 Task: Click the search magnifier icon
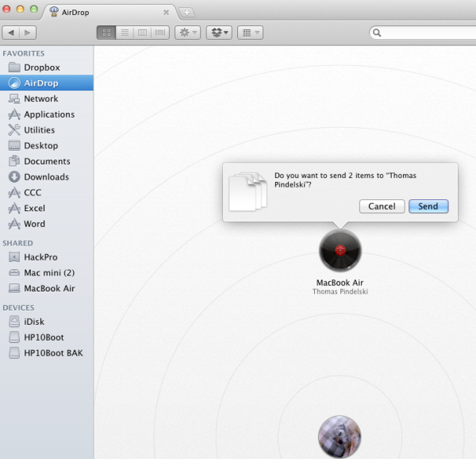[377, 33]
